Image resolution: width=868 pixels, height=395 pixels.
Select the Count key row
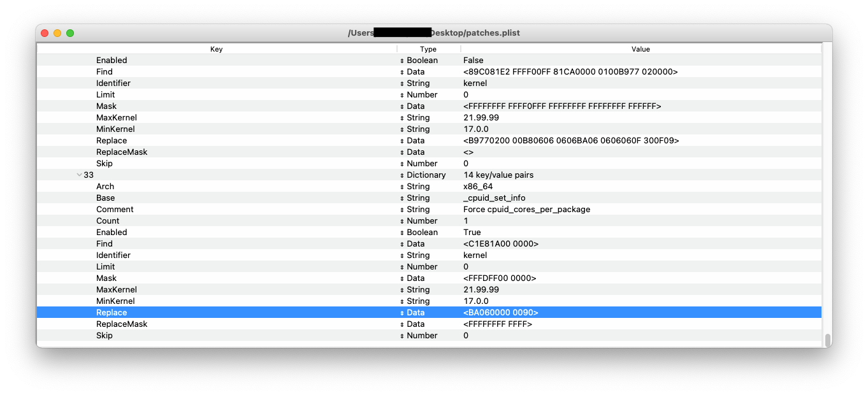[x=108, y=221]
